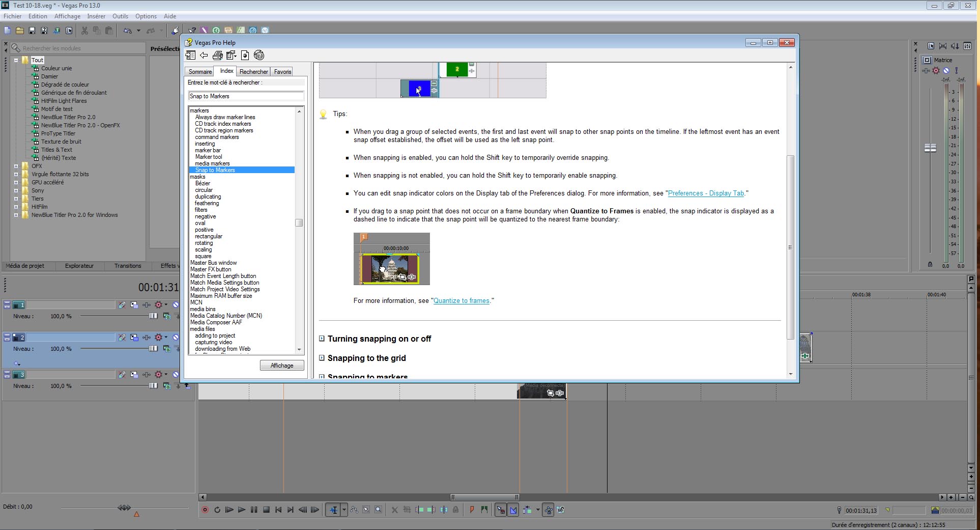Open the edit tool dropdown arrow
The width and height of the screenshot is (980, 530).
(344, 510)
